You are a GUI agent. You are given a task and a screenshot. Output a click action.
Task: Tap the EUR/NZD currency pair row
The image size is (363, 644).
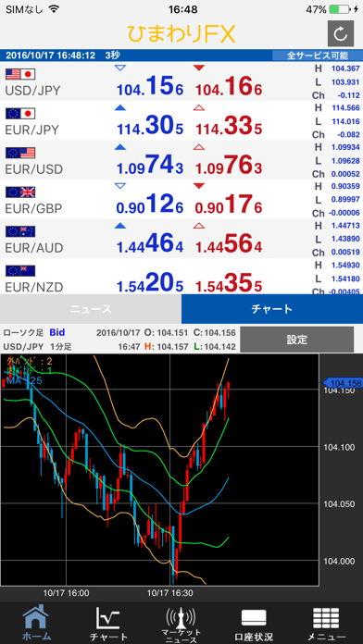point(181,277)
